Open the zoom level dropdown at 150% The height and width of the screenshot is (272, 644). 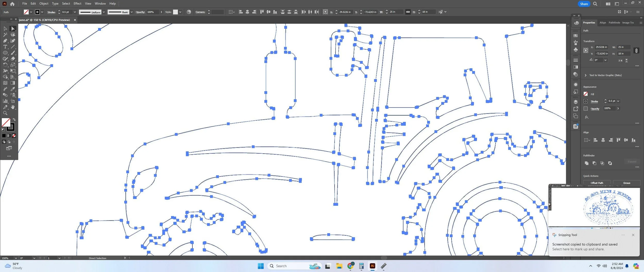coord(16,258)
